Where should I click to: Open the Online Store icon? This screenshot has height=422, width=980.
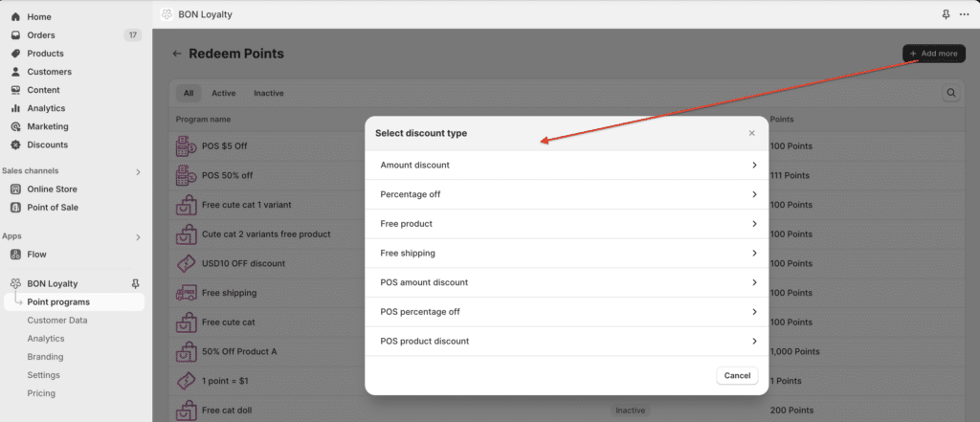15,189
